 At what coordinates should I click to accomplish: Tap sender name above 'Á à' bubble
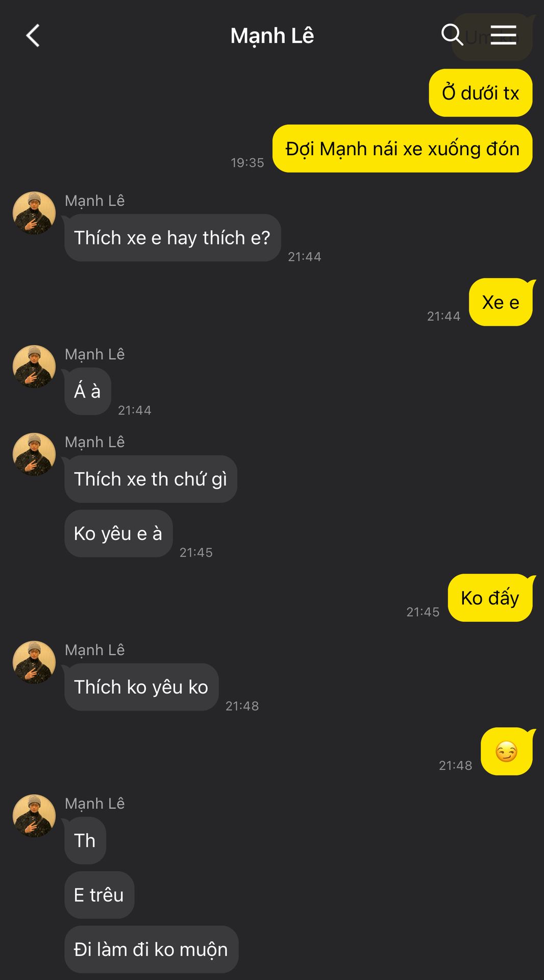(95, 354)
